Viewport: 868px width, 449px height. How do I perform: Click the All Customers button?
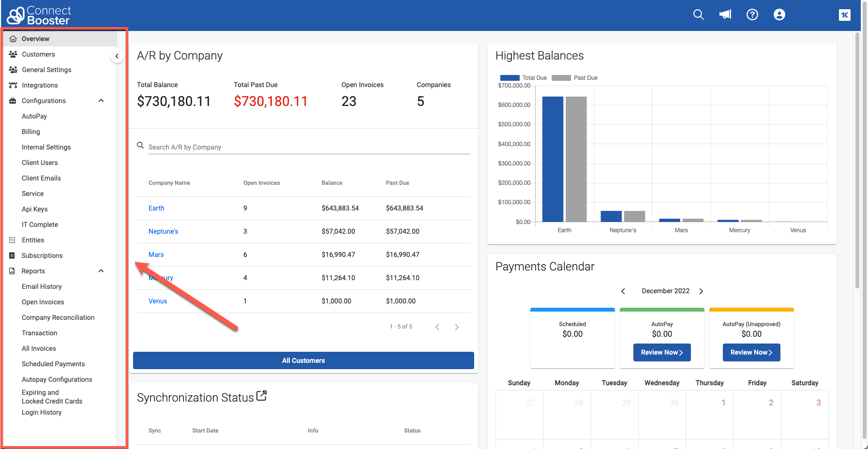point(303,360)
